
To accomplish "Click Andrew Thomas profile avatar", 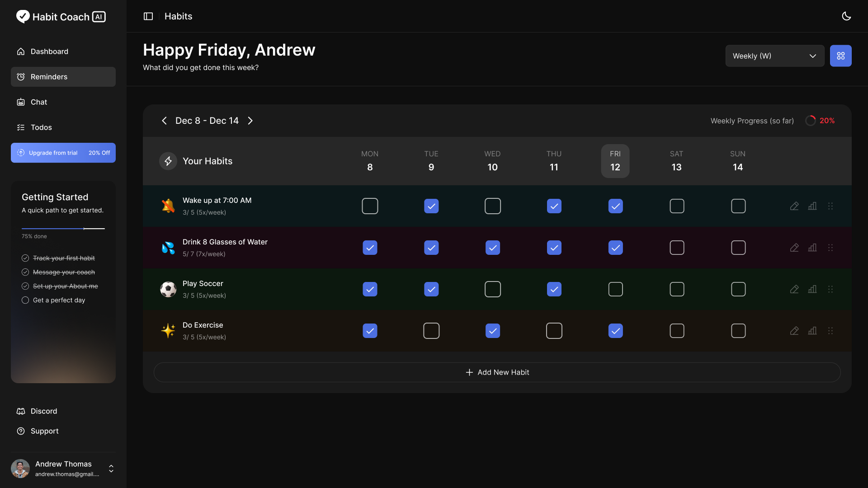I will 20,469.
